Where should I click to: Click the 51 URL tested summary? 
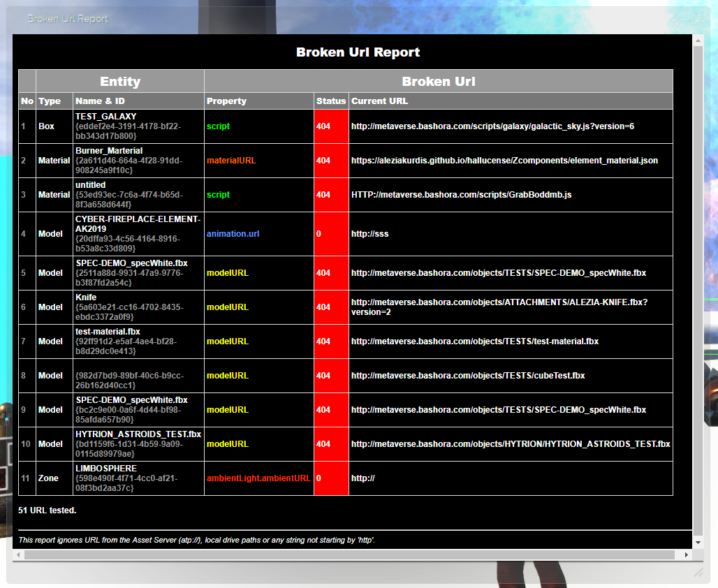(x=47, y=510)
